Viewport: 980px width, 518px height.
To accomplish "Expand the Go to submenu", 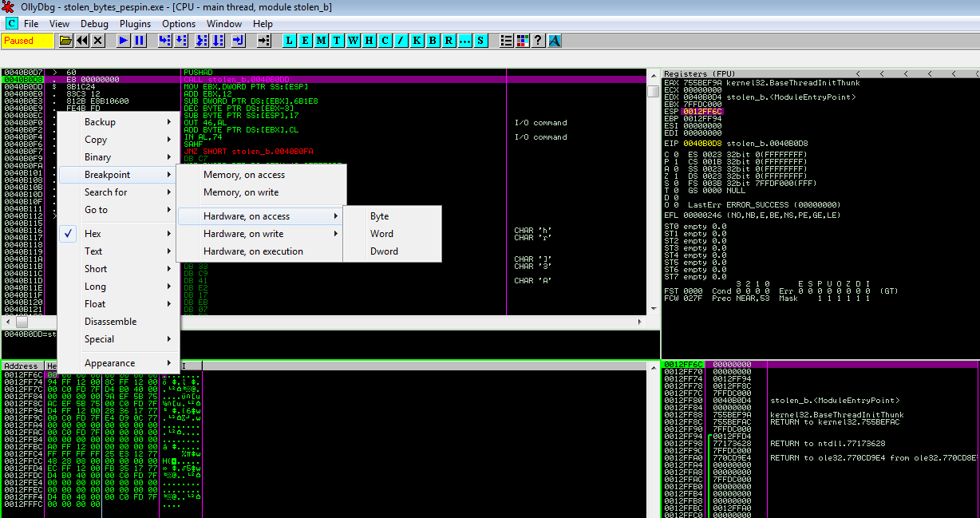I will tap(118, 210).
